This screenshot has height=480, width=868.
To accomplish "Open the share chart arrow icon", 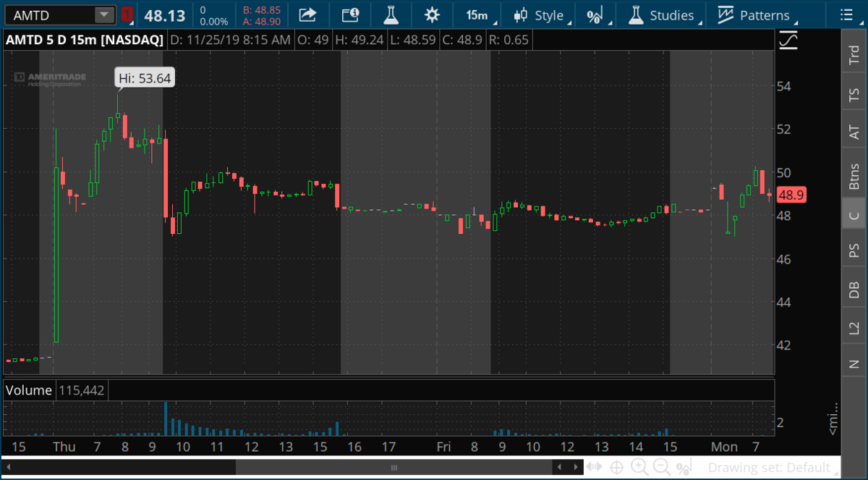I will point(308,14).
